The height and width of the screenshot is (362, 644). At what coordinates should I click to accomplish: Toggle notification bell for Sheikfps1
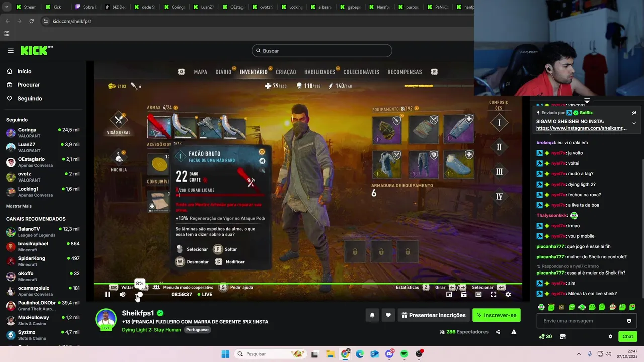[x=372, y=315]
